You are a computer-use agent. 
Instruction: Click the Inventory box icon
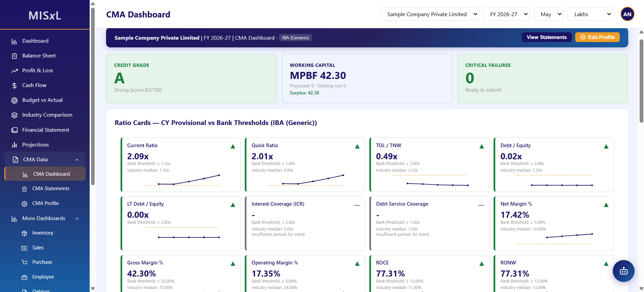tap(25, 234)
